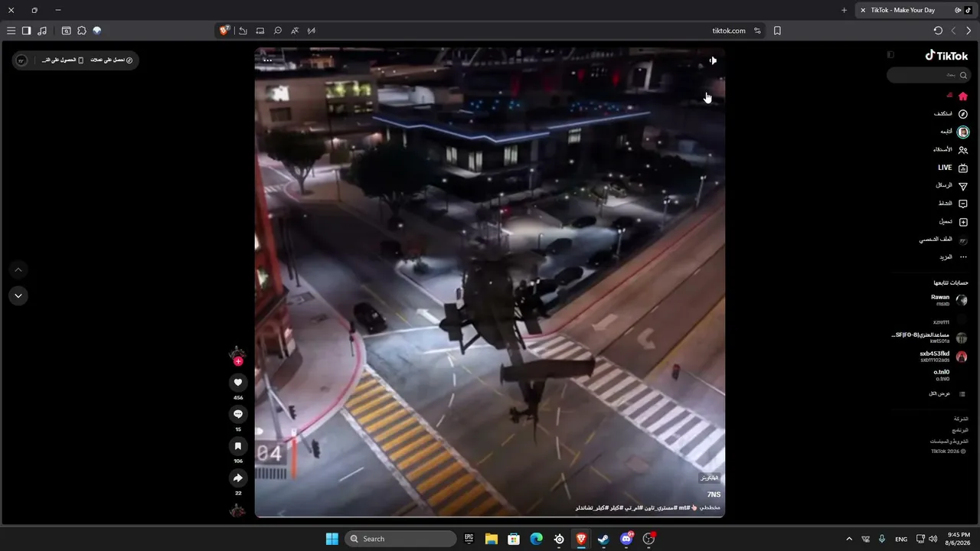Open the TikTok home feed icon
The width and height of the screenshot is (980, 551).
click(963, 96)
